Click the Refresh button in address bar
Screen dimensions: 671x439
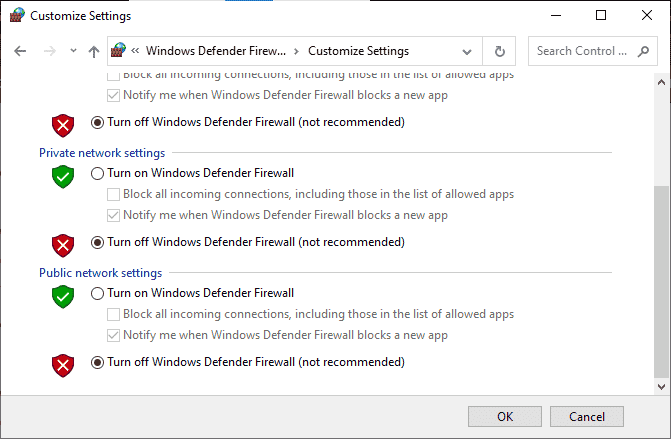(499, 51)
